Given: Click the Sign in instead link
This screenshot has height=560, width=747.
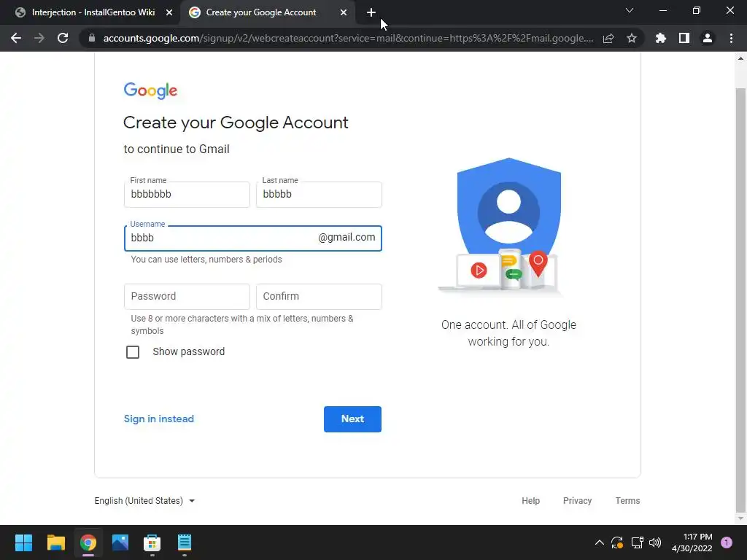Looking at the screenshot, I should (158, 419).
